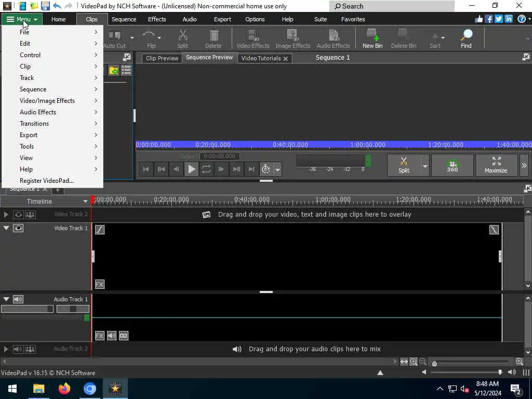Click the Search box in title bar
The image size is (532, 399).
[x=392, y=6]
